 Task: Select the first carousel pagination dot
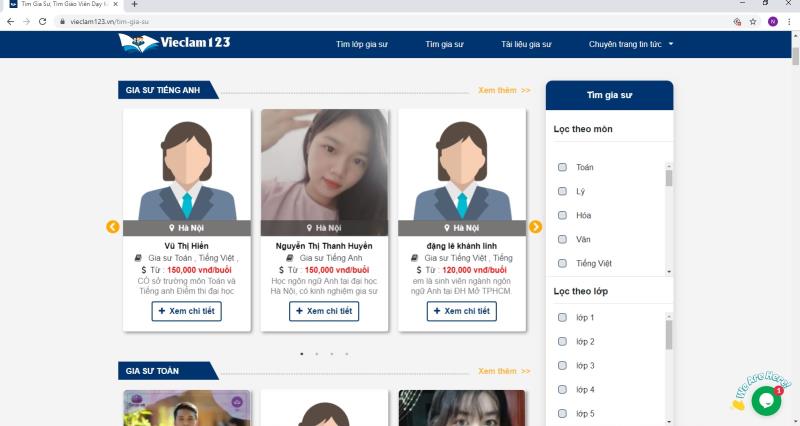(302, 354)
